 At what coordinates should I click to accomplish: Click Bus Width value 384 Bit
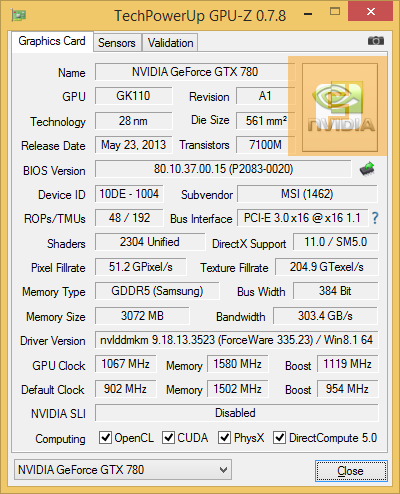coord(336,291)
